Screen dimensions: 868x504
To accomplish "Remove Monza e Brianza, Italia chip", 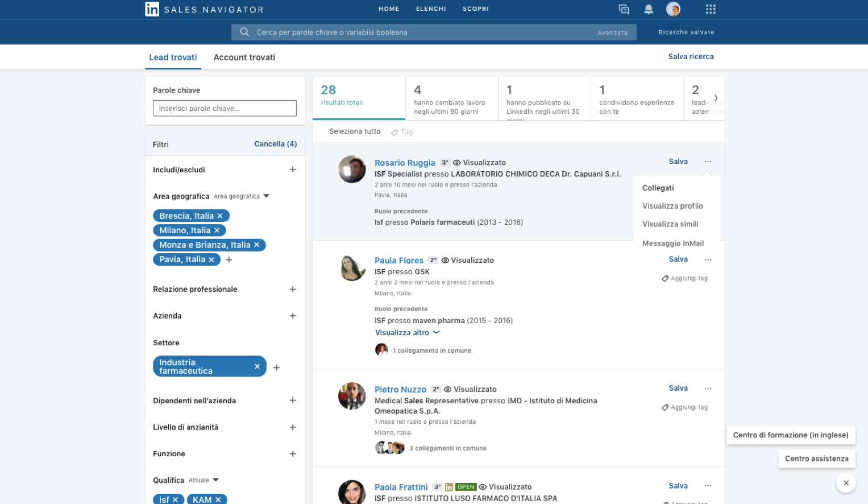I will (256, 245).
